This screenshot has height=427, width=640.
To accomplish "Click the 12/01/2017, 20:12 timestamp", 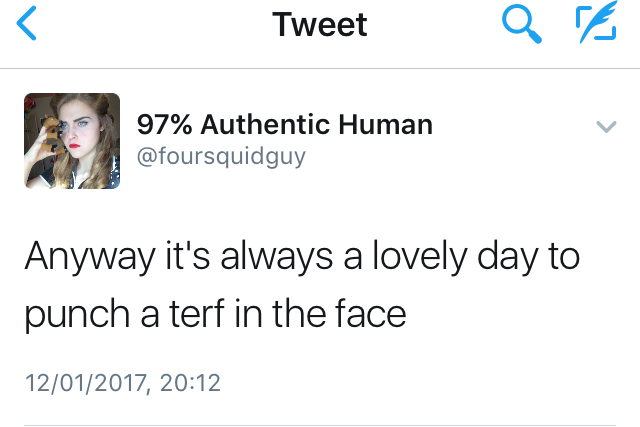I will 122,382.
